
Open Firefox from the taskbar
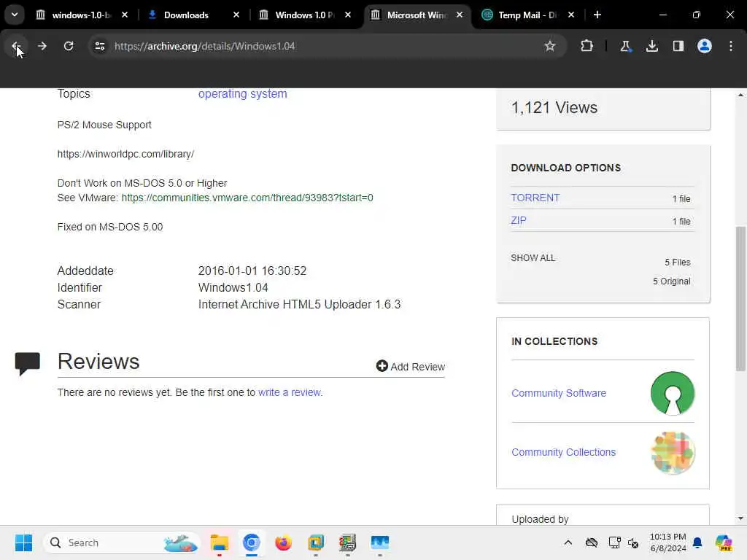click(x=284, y=542)
